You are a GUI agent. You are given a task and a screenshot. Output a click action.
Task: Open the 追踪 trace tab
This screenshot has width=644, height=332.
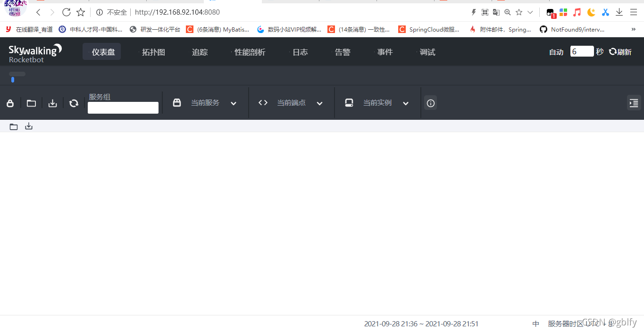(200, 52)
